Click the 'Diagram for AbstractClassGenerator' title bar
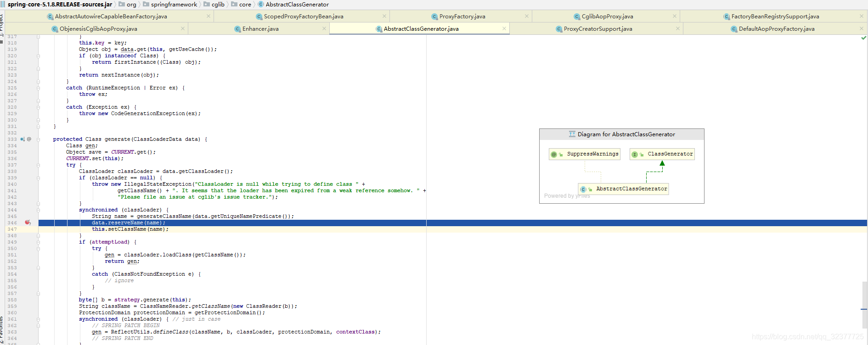868x345 pixels. pos(622,134)
